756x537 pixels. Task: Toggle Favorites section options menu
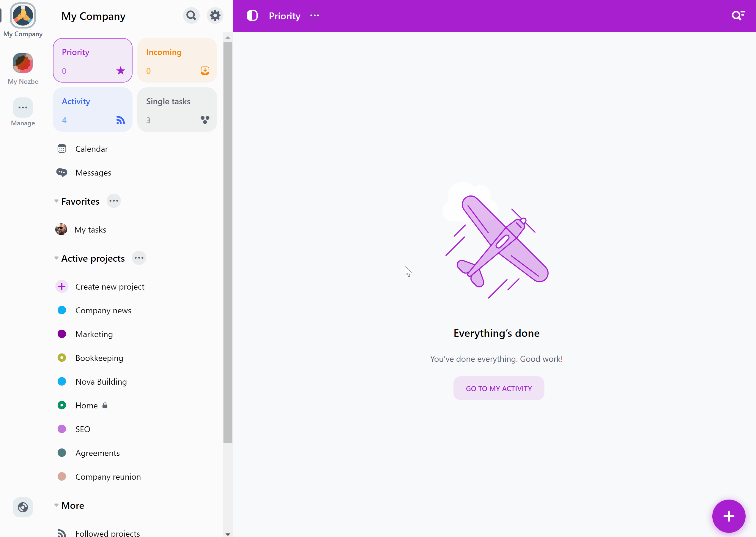tap(114, 201)
